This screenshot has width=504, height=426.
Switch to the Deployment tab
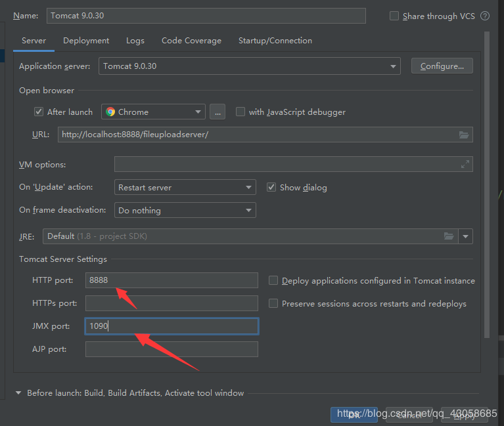click(x=86, y=41)
